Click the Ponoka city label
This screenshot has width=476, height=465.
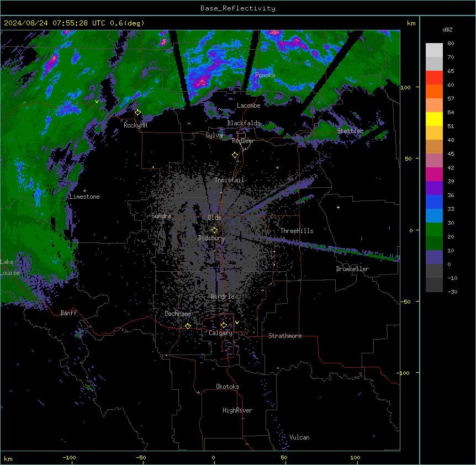[x=265, y=75]
